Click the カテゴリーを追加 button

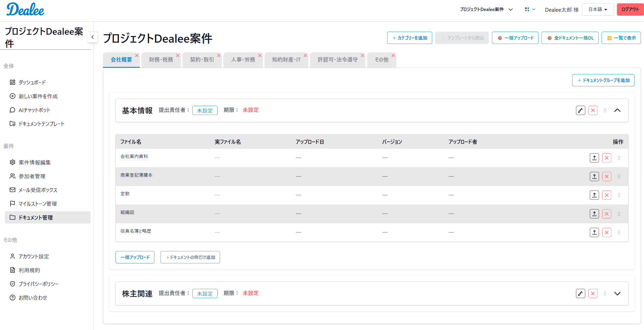point(410,38)
